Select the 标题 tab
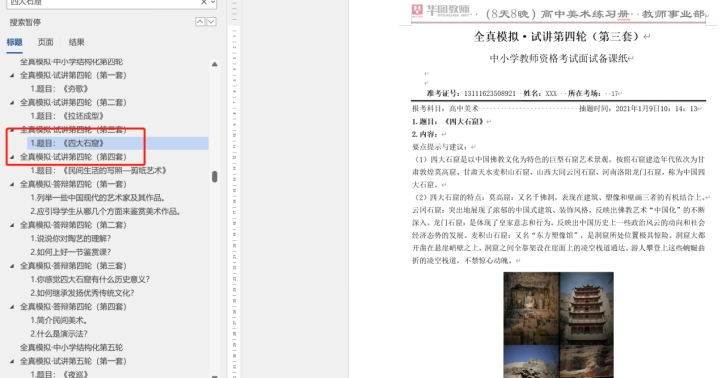 [x=14, y=42]
